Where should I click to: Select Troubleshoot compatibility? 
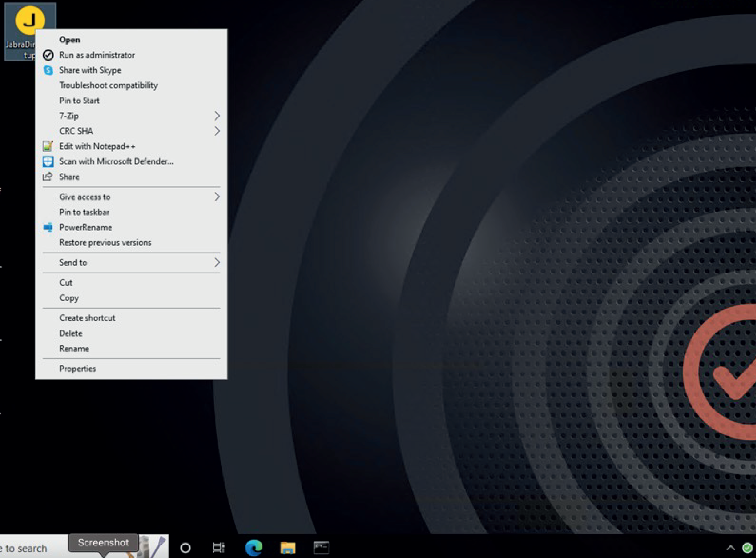point(131,86)
